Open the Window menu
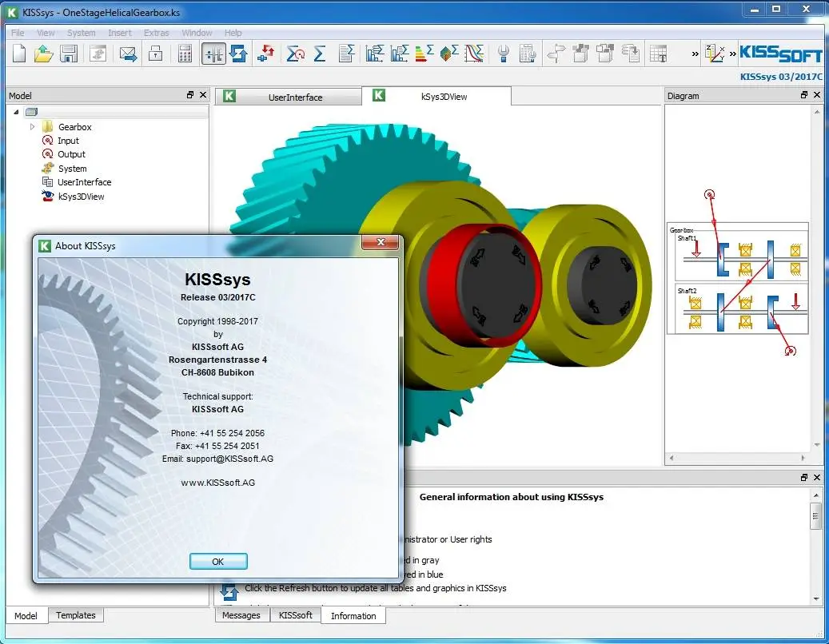 tap(197, 33)
